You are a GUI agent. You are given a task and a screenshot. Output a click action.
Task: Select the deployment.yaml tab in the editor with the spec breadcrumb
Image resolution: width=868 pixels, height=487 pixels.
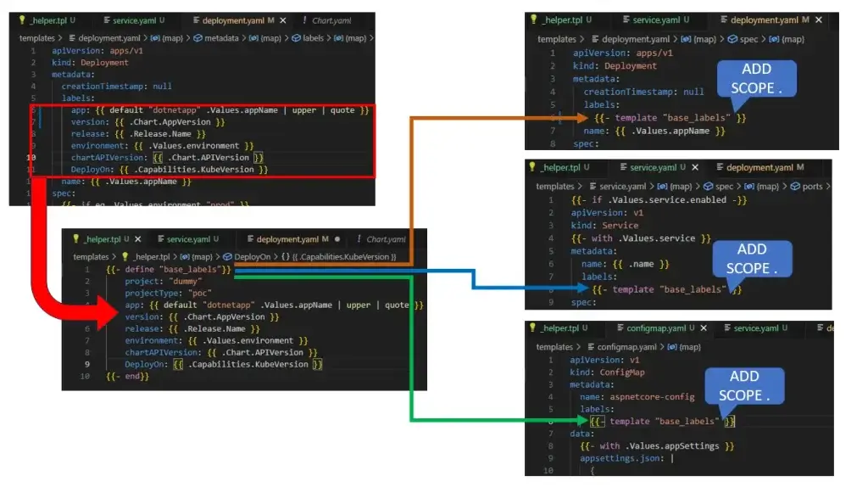tap(765, 20)
